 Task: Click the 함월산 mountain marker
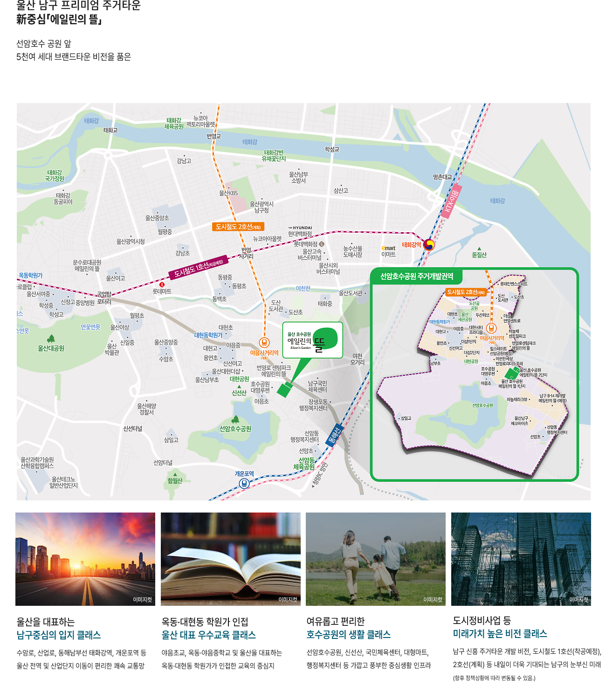[175, 475]
